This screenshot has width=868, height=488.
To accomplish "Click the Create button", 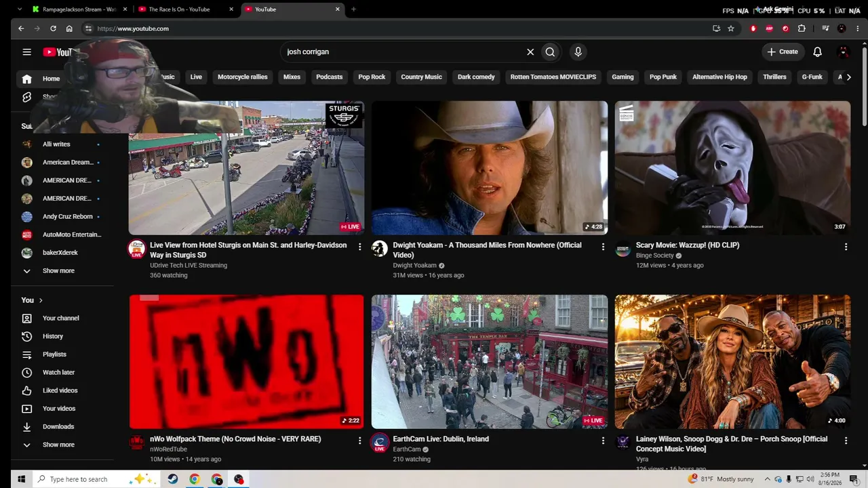I will pyautogui.click(x=783, y=52).
